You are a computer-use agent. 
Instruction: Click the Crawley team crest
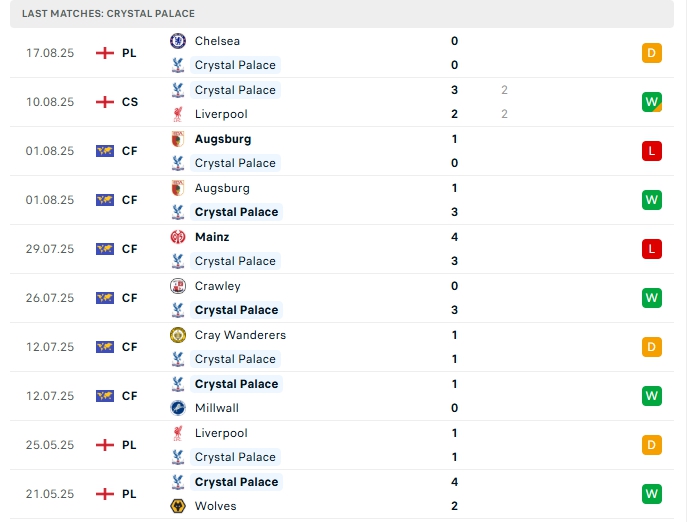click(178, 286)
